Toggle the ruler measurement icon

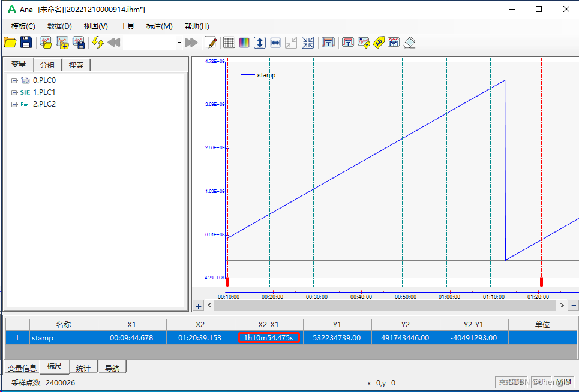point(328,43)
